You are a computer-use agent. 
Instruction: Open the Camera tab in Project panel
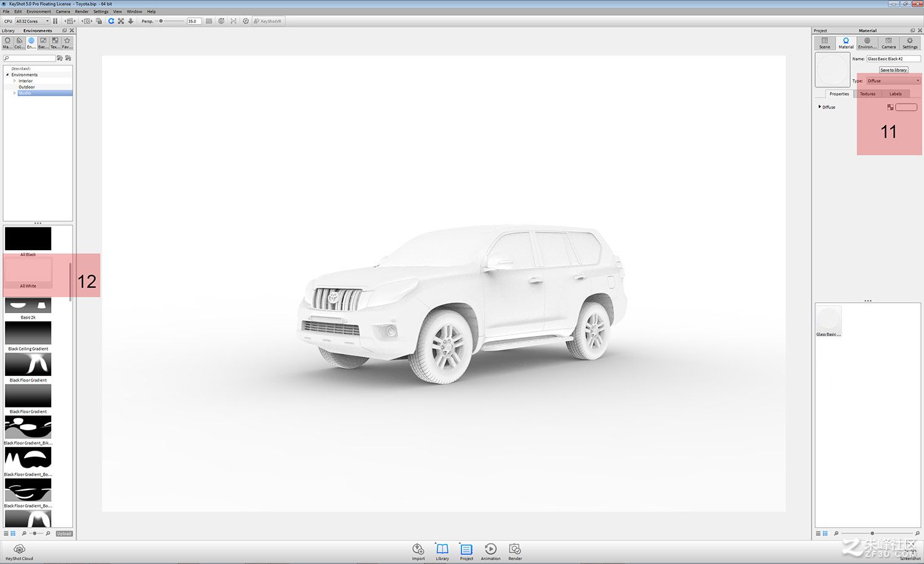(x=888, y=43)
